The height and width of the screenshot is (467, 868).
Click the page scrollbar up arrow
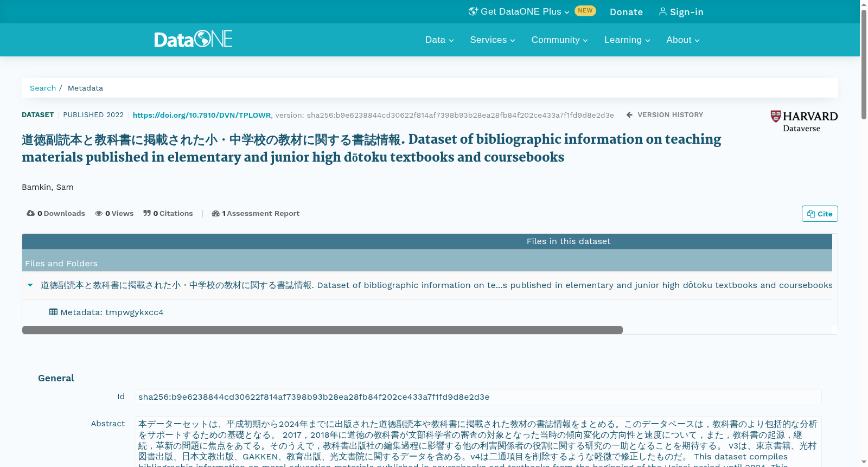[x=864, y=4]
